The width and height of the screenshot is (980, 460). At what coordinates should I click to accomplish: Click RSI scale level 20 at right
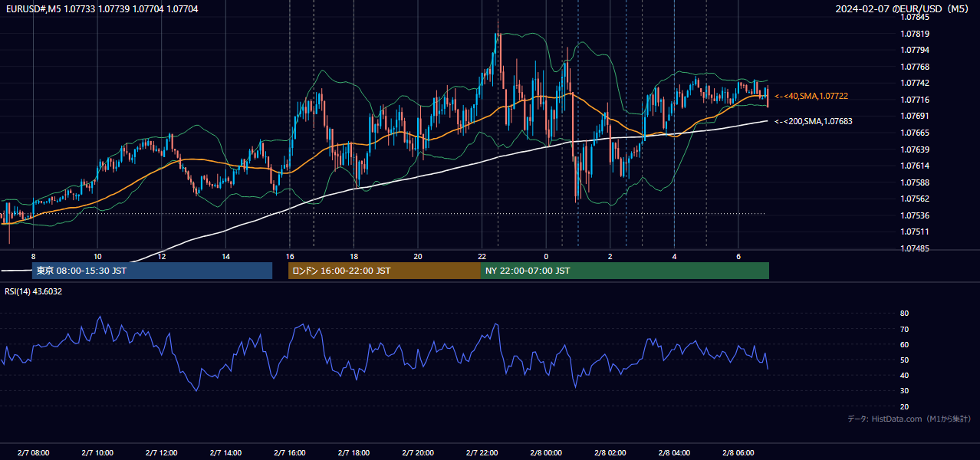pos(904,406)
